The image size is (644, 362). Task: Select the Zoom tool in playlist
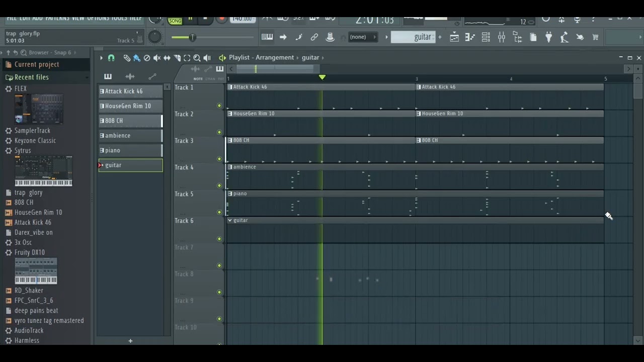click(197, 58)
